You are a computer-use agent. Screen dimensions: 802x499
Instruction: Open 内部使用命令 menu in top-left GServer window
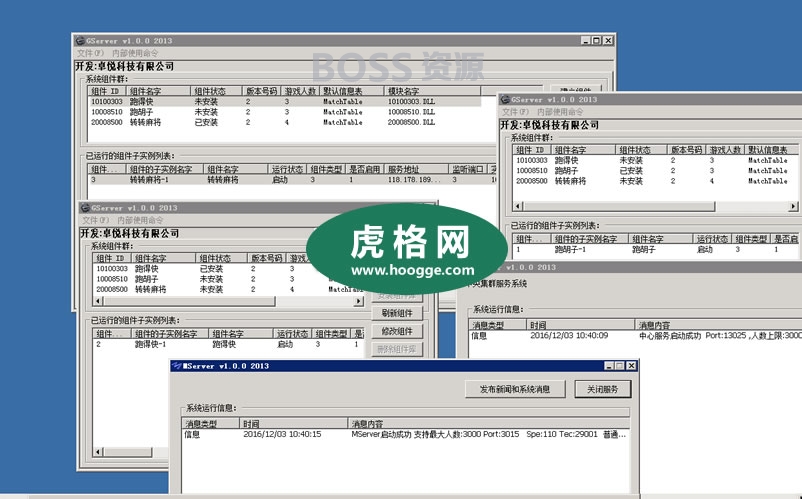point(135,53)
